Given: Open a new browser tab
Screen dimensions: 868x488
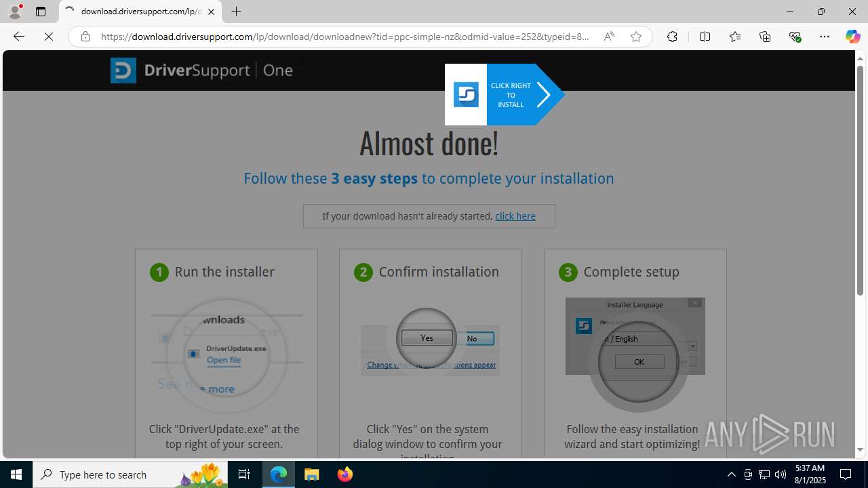Looking at the screenshot, I should click(x=236, y=12).
